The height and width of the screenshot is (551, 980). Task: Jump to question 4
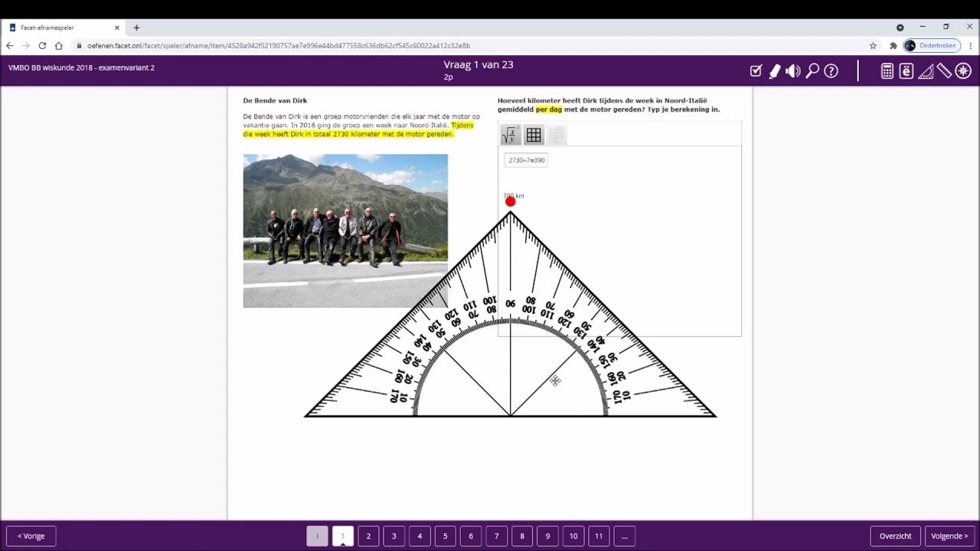(420, 536)
